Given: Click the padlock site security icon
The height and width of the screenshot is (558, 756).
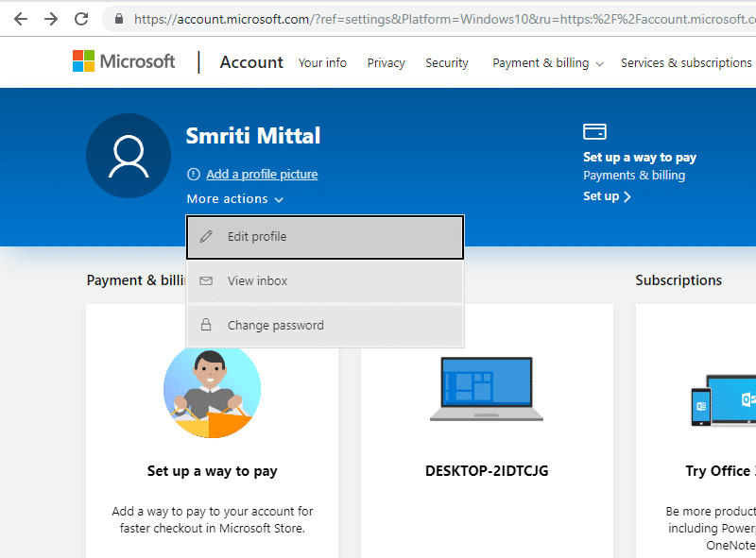Looking at the screenshot, I should (x=119, y=19).
